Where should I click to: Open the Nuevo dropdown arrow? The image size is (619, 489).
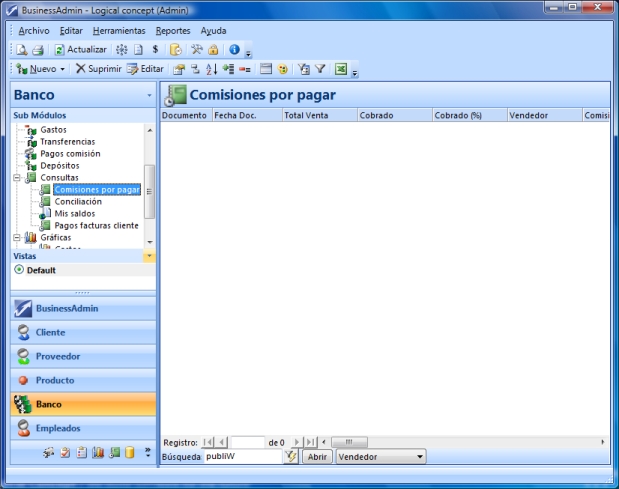[x=62, y=69]
